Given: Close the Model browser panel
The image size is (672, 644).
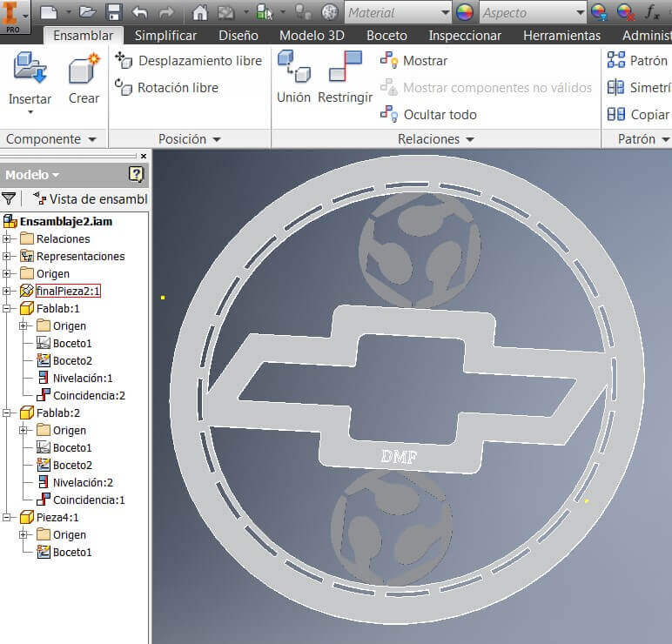Looking at the screenshot, I should pyautogui.click(x=144, y=156).
